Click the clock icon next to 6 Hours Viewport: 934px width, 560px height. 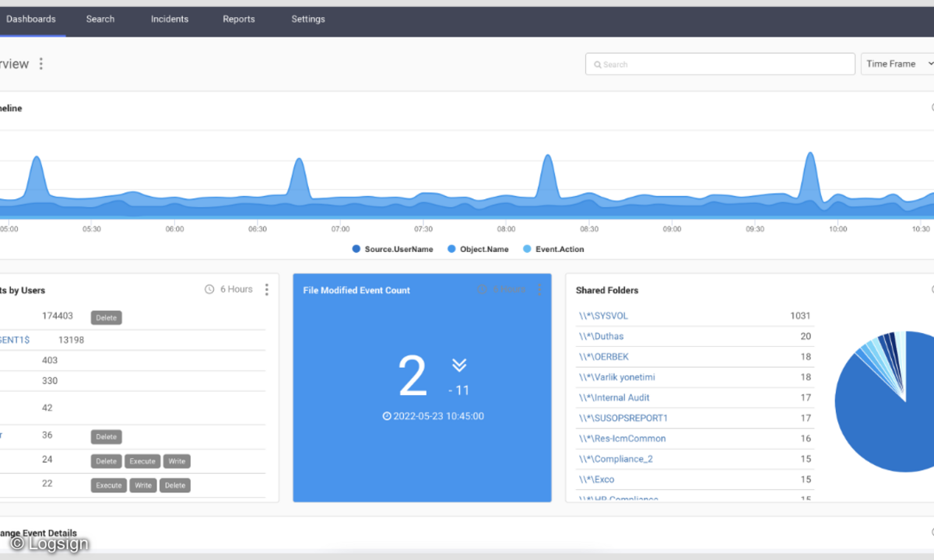point(209,289)
